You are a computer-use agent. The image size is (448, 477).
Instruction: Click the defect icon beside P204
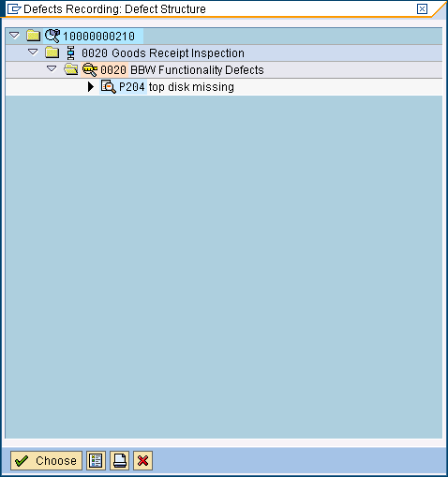pyautogui.click(x=109, y=86)
